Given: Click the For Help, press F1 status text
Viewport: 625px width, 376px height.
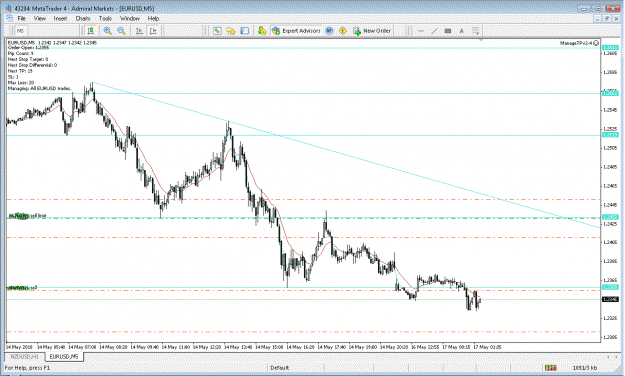Looking at the screenshot, I should click(28, 368).
